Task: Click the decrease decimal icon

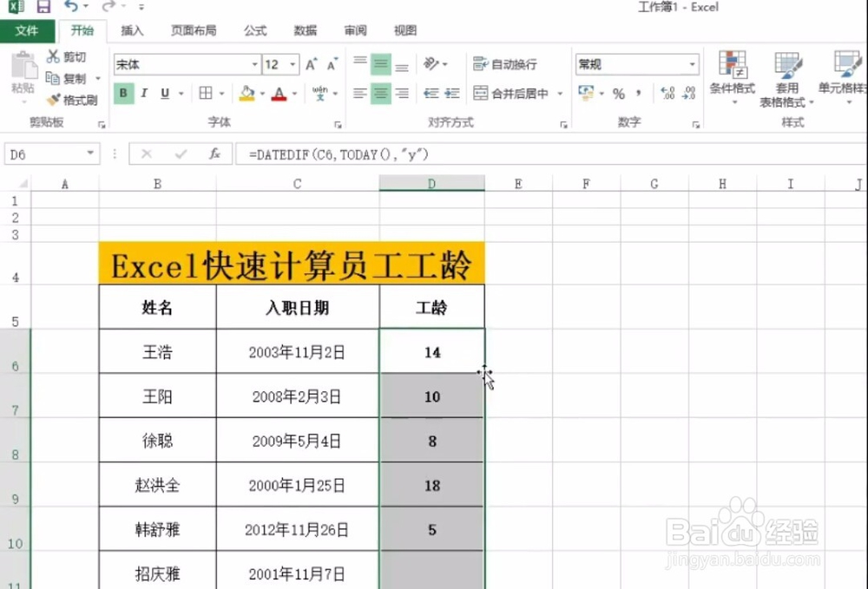Action: tap(689, 94)
